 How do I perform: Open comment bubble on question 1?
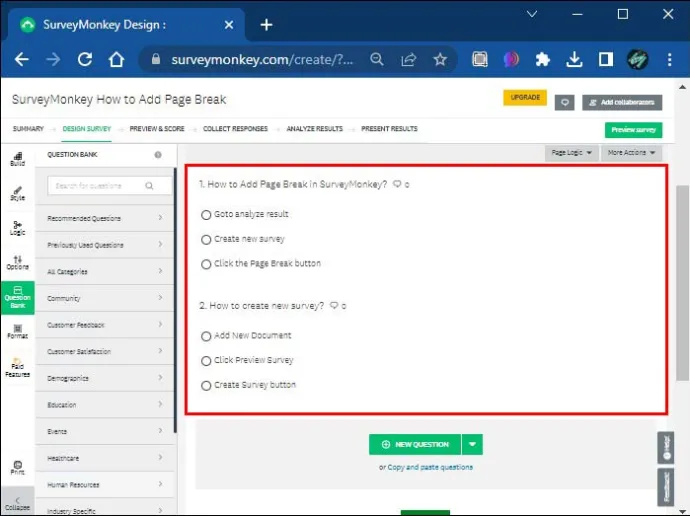point(397,184)
